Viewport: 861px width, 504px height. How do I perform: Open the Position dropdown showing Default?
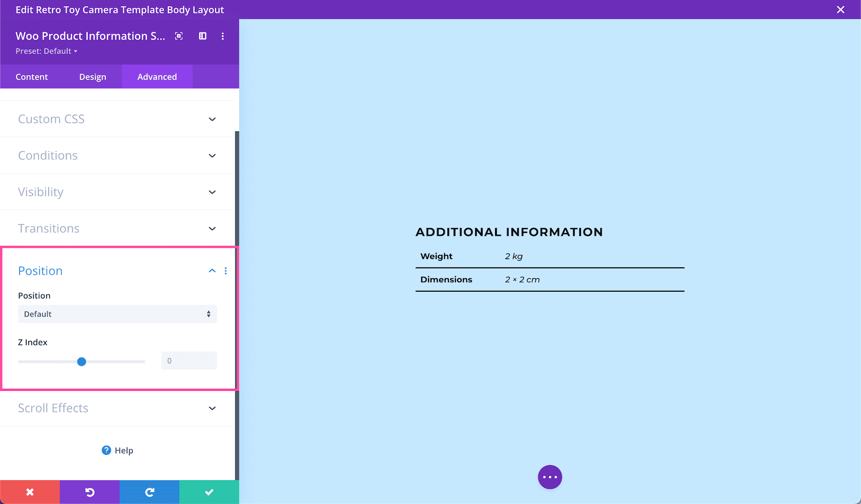(117, 314)
